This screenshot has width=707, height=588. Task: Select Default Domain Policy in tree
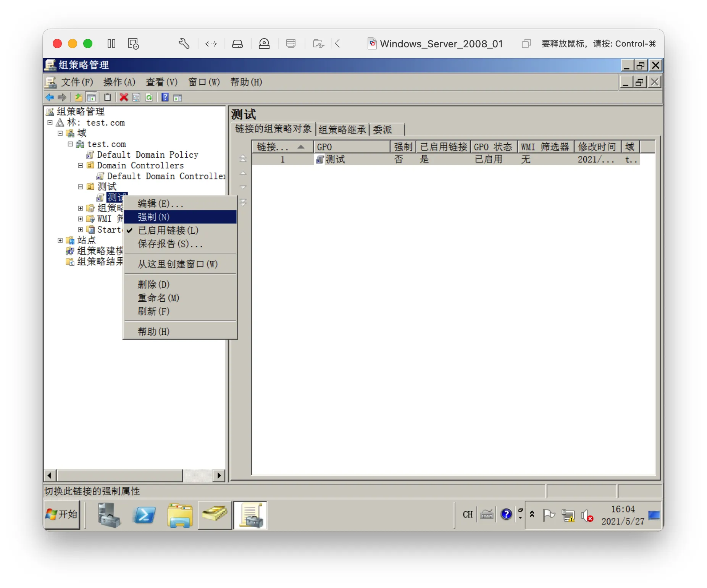point(147,155)
